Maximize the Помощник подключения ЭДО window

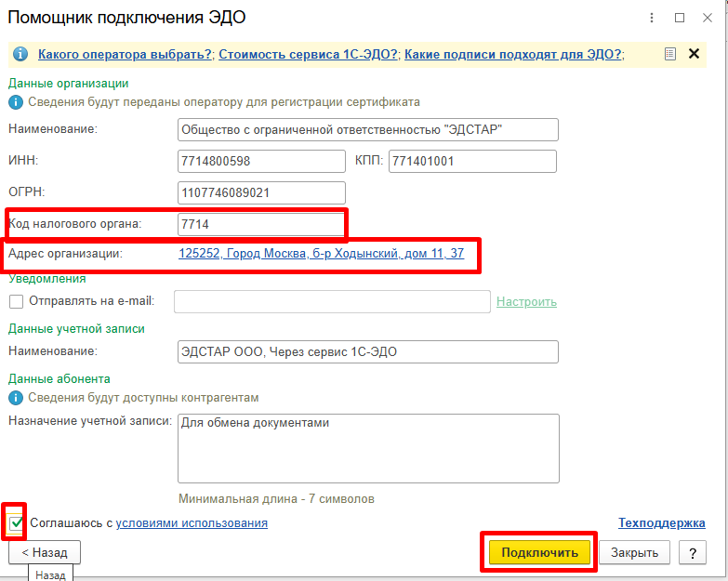[x=680, y=18]
